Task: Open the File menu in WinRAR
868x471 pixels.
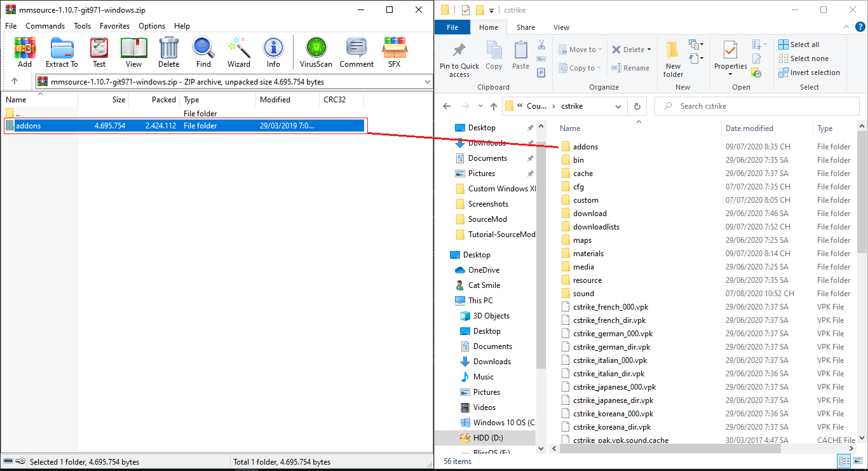Action: (11, 26)
